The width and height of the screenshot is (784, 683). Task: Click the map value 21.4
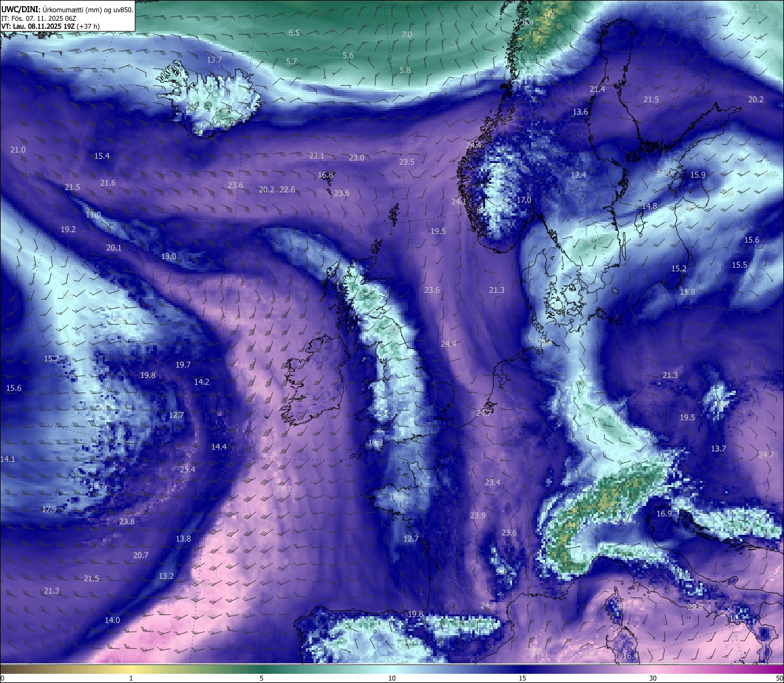point(597,89)
